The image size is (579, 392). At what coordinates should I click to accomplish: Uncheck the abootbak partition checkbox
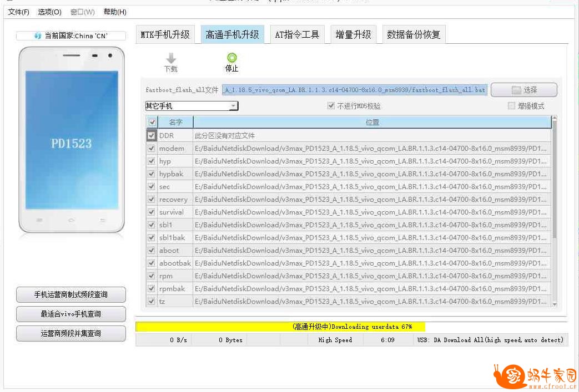pos(152,263)
